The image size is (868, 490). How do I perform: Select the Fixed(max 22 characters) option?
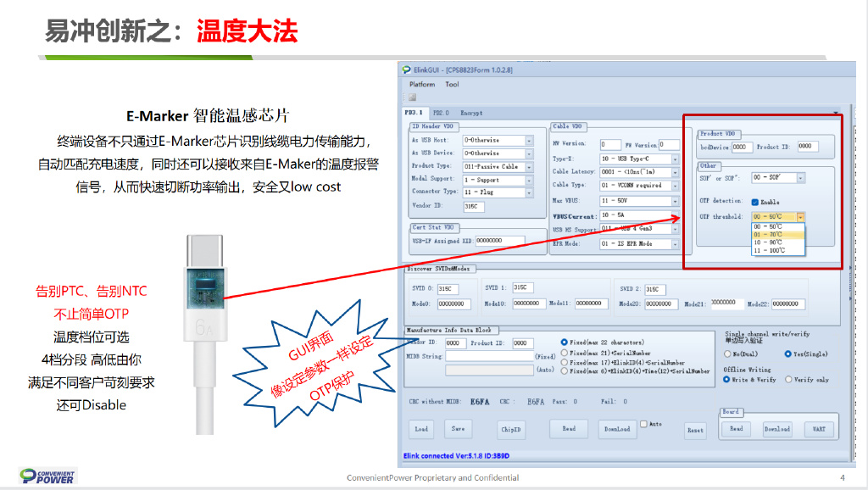pos(564,342)
